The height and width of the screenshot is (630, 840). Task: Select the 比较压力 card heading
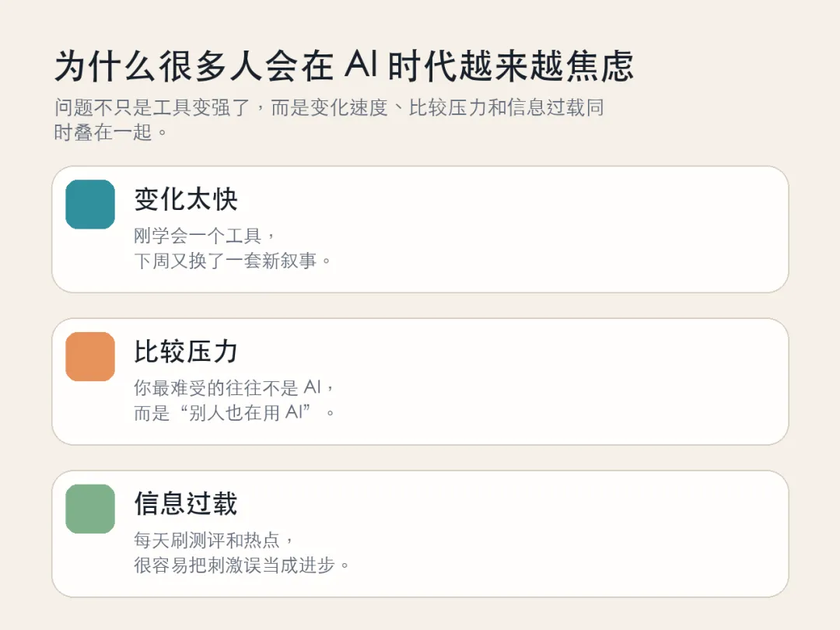click(x=186, y=352)
